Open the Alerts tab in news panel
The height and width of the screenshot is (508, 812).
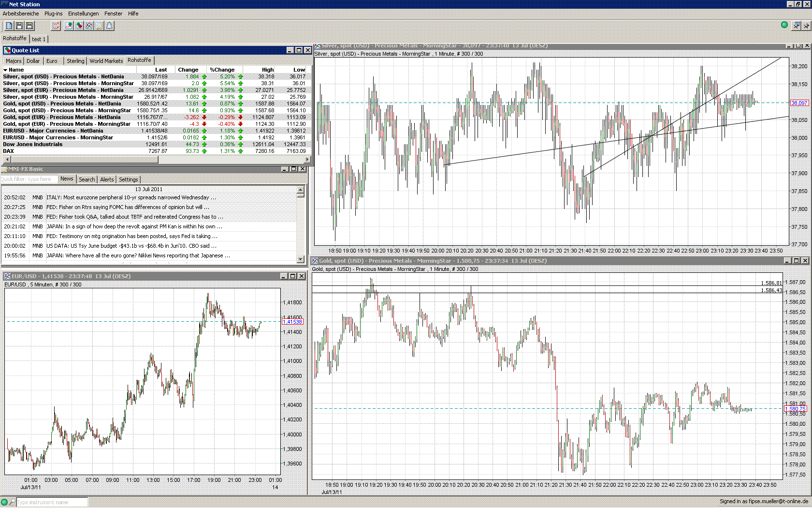pos(107,179)
